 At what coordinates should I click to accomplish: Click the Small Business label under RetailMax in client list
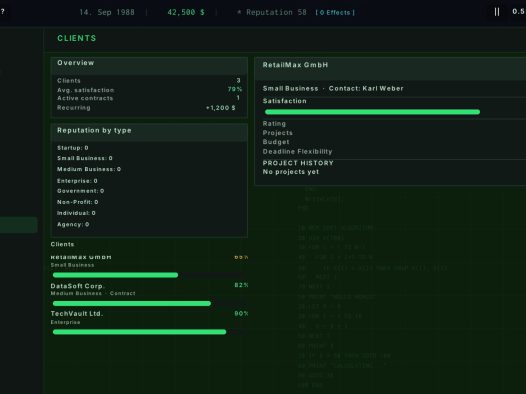[x=72, y=265]
